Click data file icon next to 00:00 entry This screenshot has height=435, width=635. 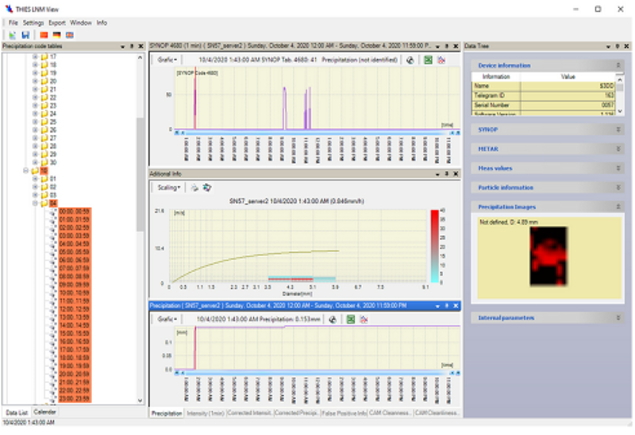[53, 211]
